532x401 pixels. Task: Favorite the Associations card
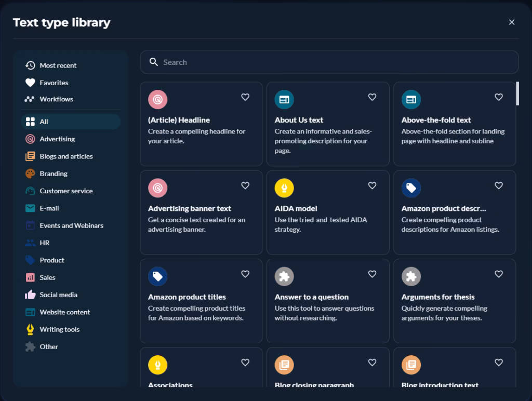(245, 363)
